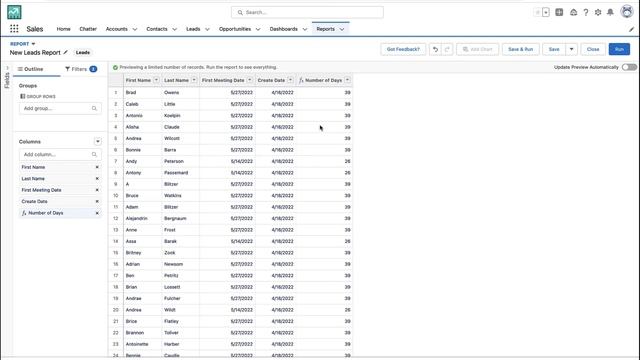This screenshot has width=640, height=360.
Task: Focus the global Search box
Action: pyautogui.click(x=307, y=12)
